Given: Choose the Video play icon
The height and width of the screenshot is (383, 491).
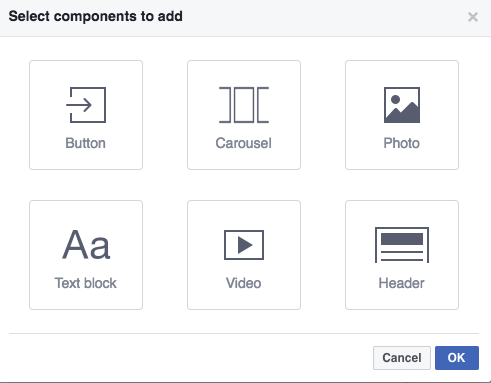Looking at the screenshot, I should click(244, 245).
